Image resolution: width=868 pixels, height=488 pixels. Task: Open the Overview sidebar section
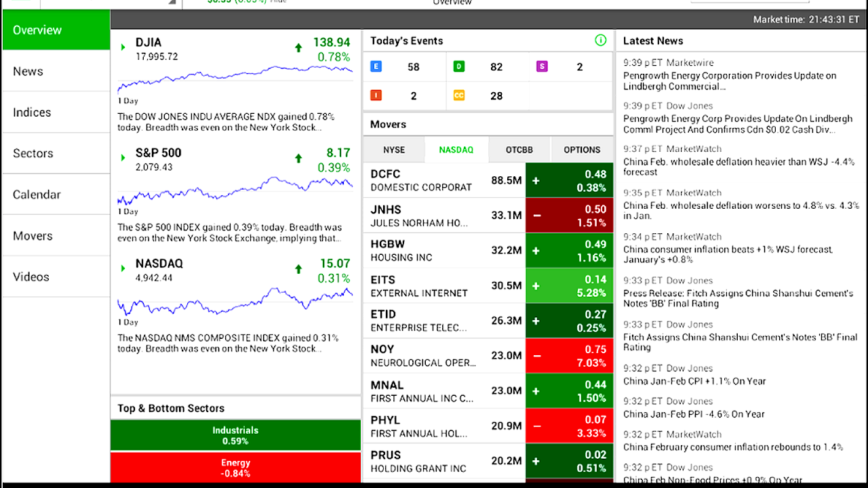[56, 30]
